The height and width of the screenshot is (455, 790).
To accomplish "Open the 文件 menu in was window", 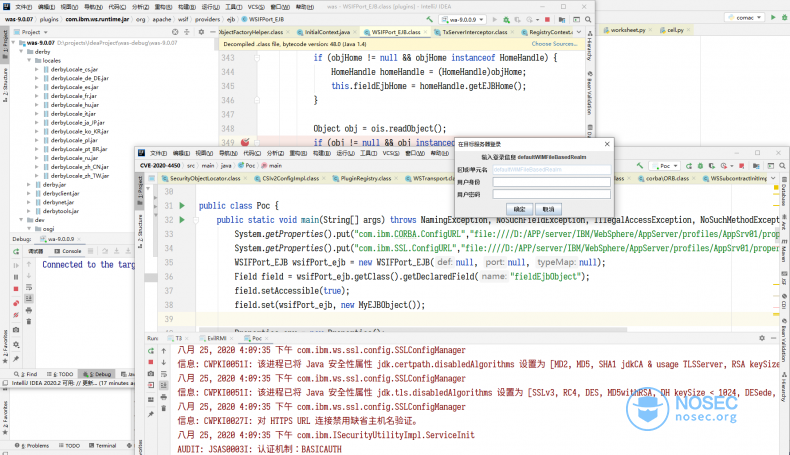I will pos(23,7).
